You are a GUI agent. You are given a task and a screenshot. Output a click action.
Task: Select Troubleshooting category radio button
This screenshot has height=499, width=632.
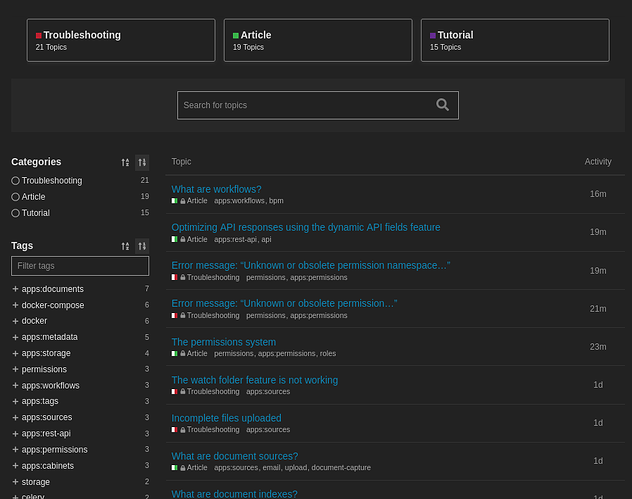click(x=15, y=181)
